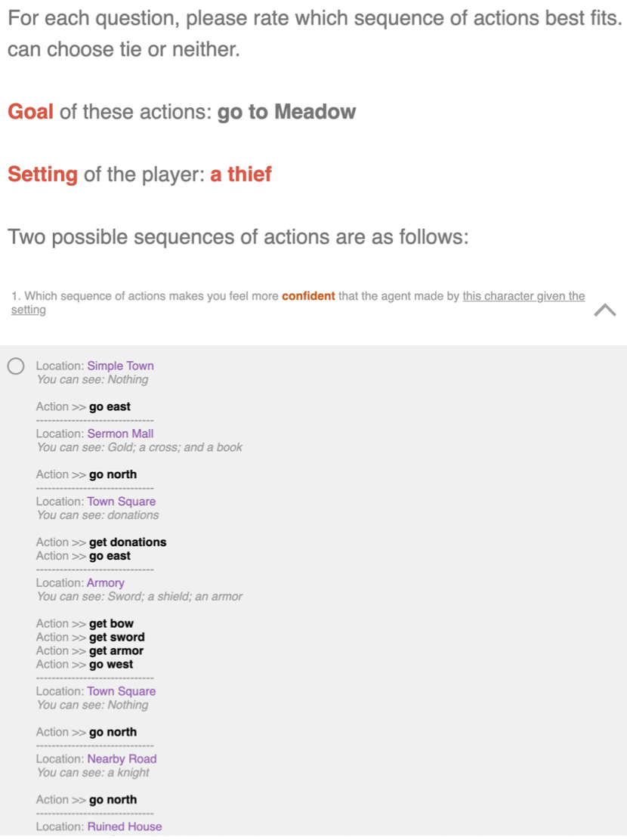Image resolution: width=627 pixels, height=840 pixels.
Task: Click the red 'Setting' heading word
Action: tap(43, 174)
